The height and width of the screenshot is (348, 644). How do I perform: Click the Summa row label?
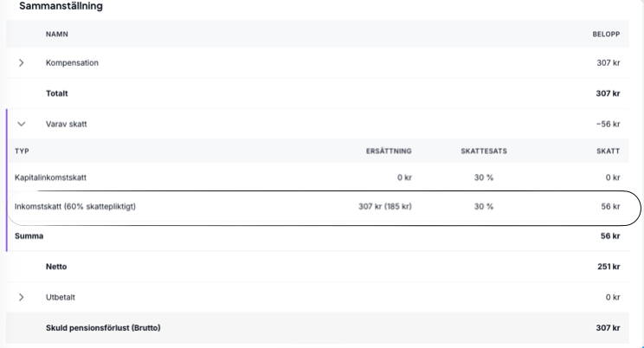pyautogui.click(x=29, y=235)
